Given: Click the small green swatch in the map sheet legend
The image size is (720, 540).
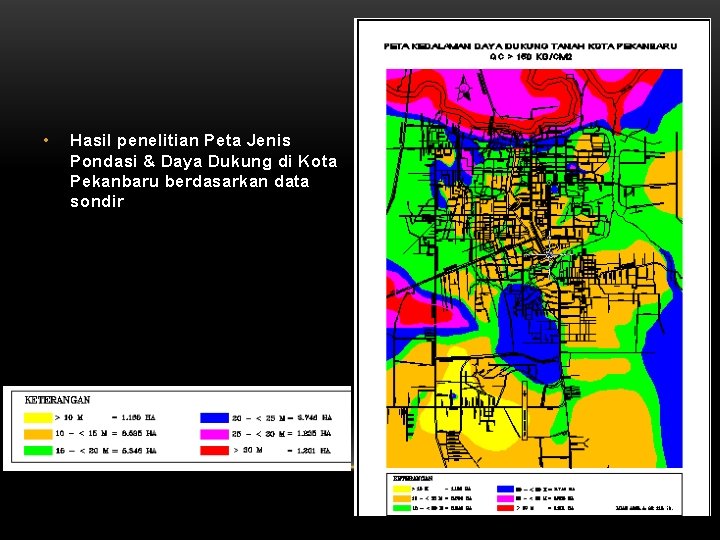Looking at the screenshot, I should click(402, 508).
